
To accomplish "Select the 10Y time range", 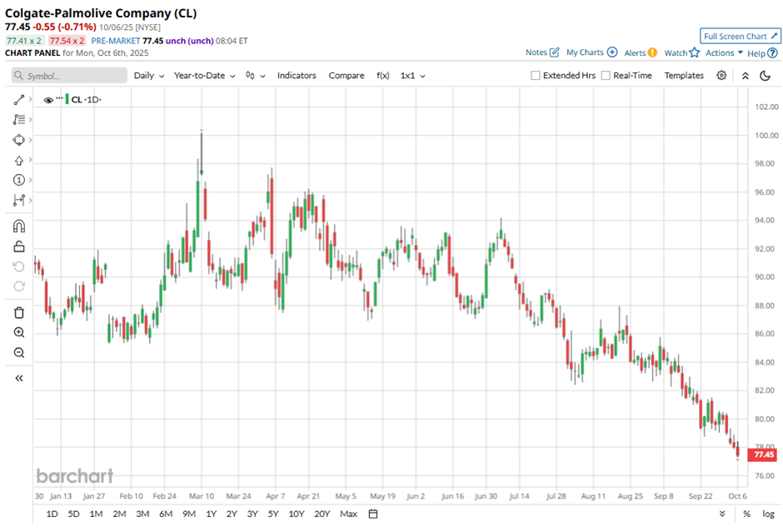I will [x=296, y=514].
